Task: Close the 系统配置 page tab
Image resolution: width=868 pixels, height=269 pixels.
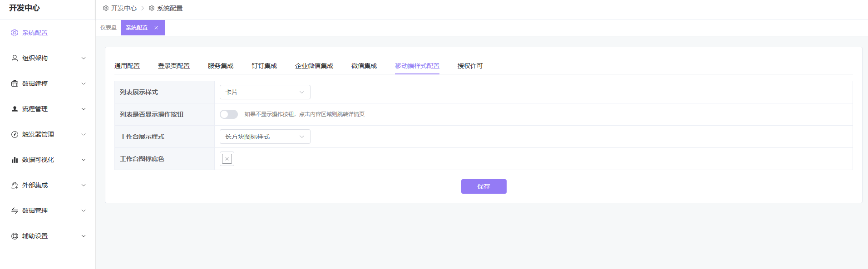Action: pos(156,28)
